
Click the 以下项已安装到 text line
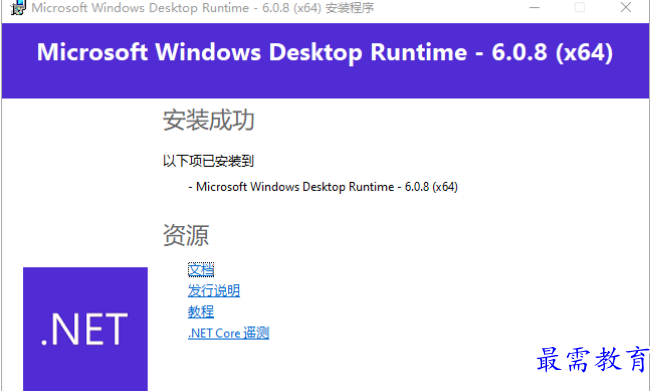[209, 161]
